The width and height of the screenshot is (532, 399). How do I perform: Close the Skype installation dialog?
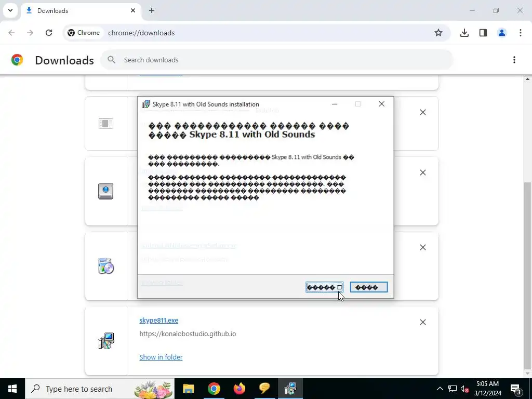point(382,104)
